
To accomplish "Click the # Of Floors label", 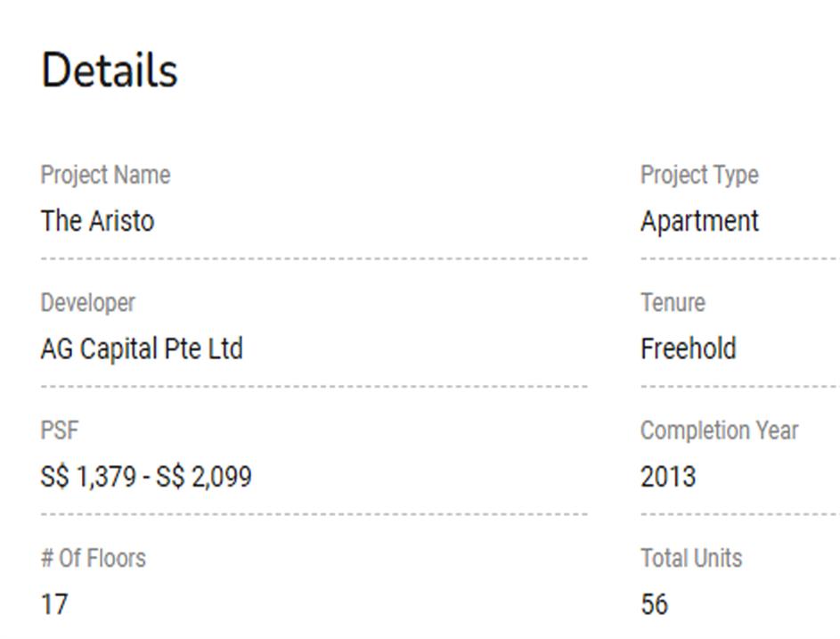I will click(x=93, y=559).
